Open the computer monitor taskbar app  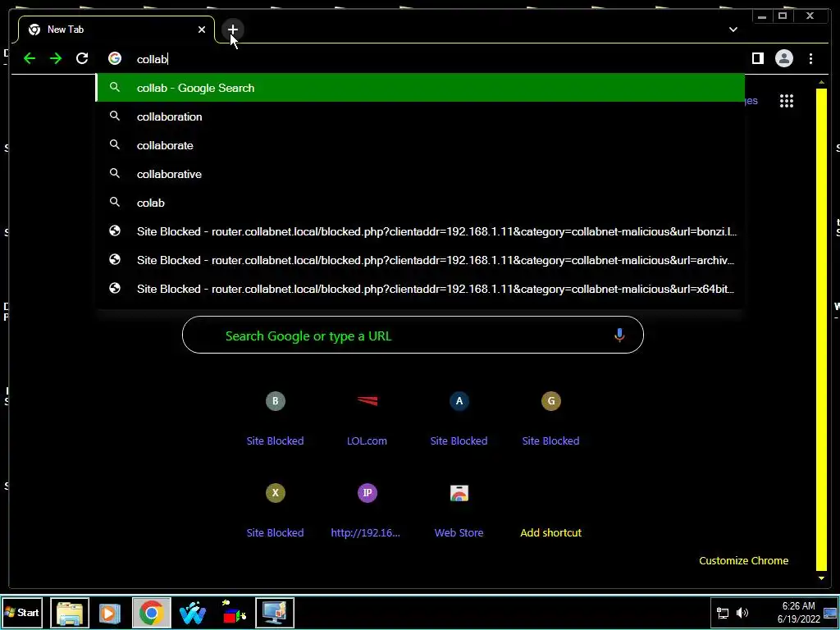tap(275, 612)
